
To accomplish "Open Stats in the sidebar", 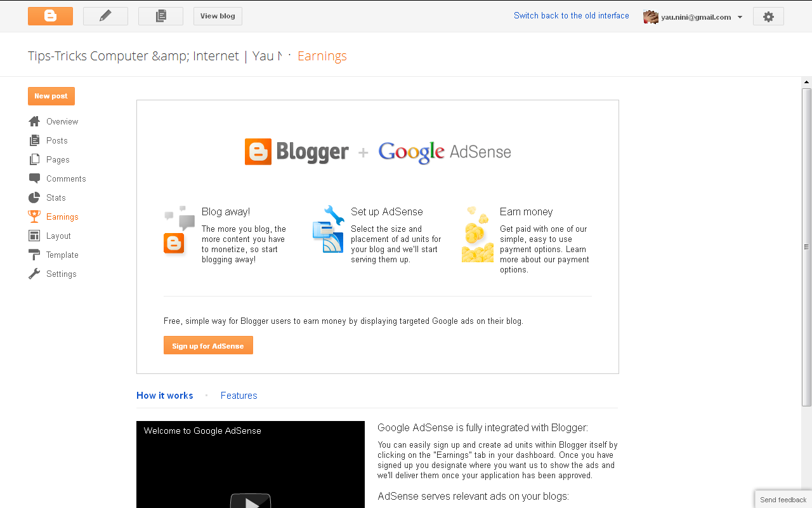I will coord(56,197).
